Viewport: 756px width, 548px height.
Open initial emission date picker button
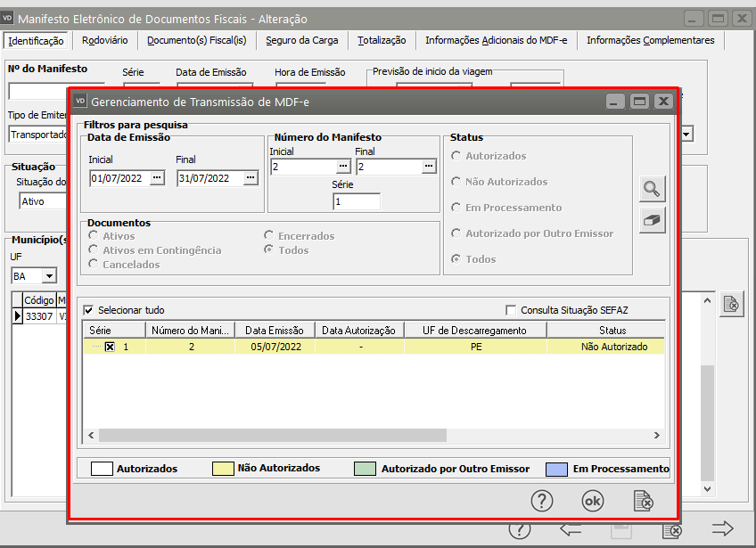point(158,178)
